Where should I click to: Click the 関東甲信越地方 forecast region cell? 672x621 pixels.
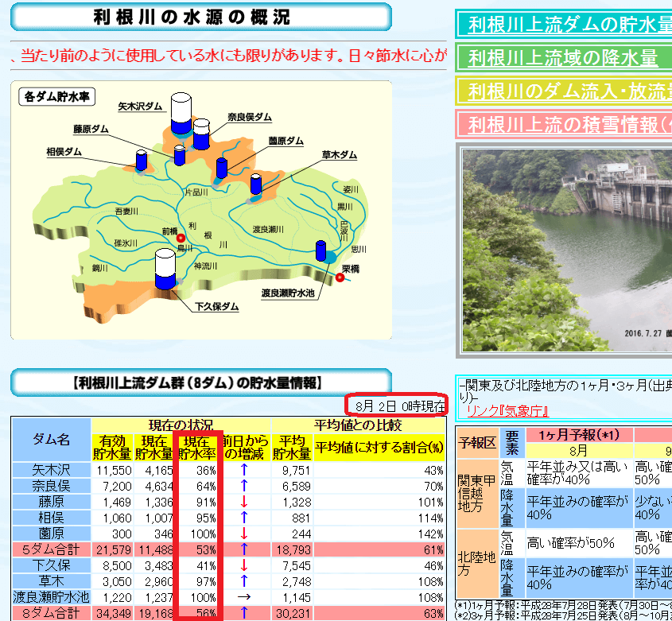[x=477, y=493]
